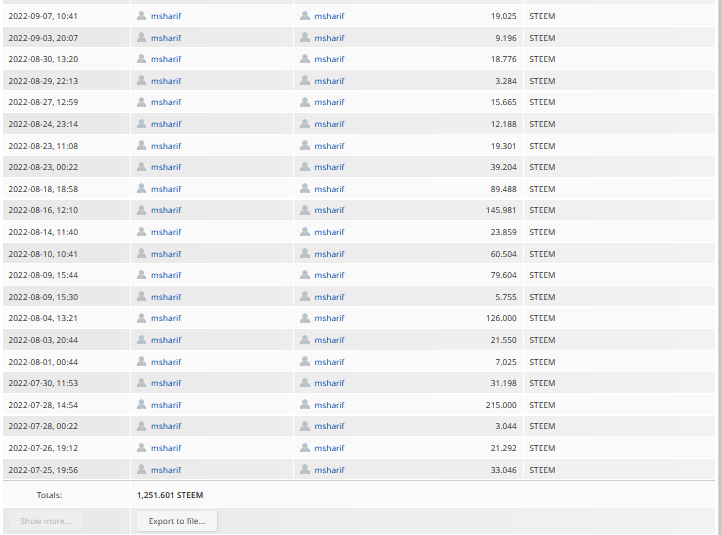The image size is (722, 535).
Task: Open recipient msharif link in 2022-07-25, 19:56 row
Action: pos(329,470)
